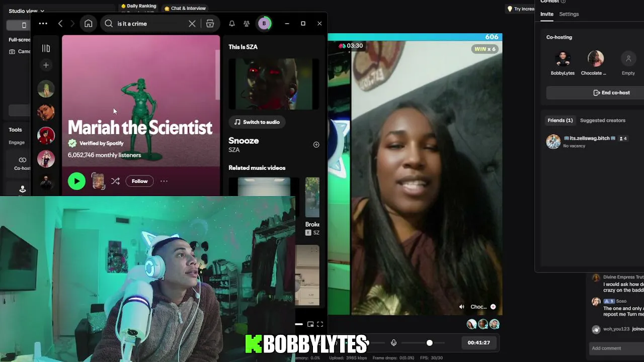Open the Chat & Interview tab
The image size is (644, 362).
click(185, 9)
